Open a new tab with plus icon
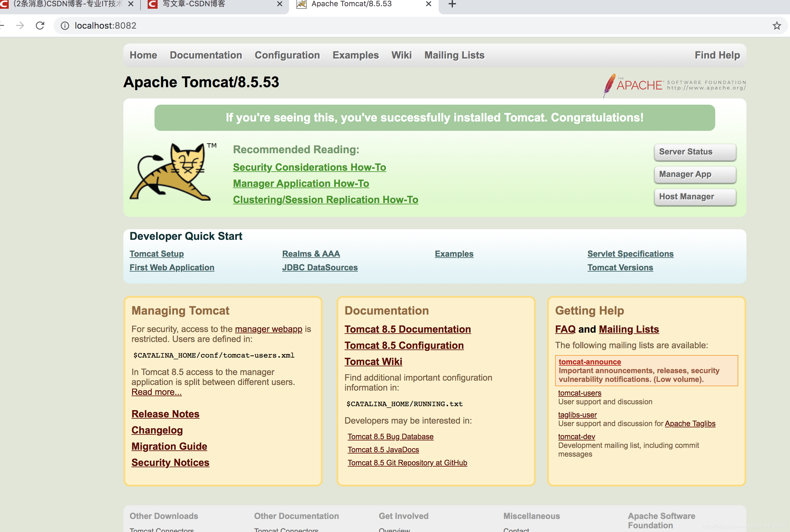Screen dimensions: 790x532 (452, 4)
